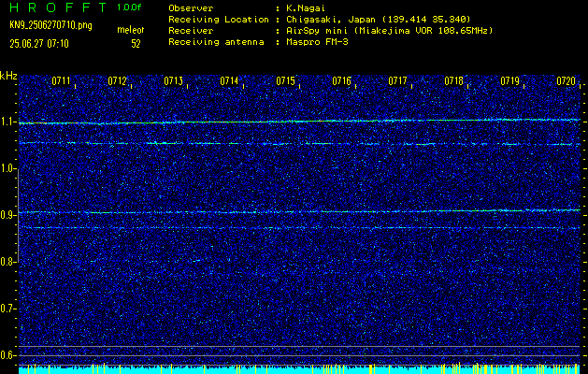Image resolution: width=588 pixels, height=374 pixels.
Task: Click the signal trace near 1.05 kHz
Action: tap(299, 144)
